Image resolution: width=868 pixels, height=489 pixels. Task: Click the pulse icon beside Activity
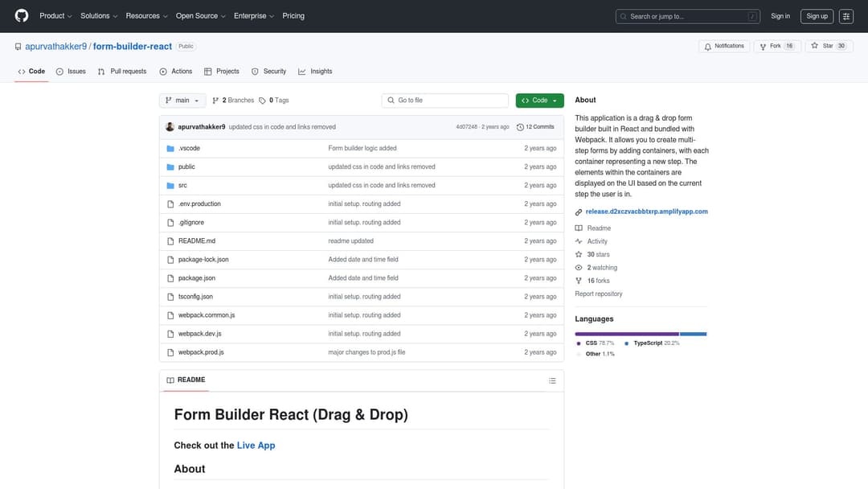(579, 241)
